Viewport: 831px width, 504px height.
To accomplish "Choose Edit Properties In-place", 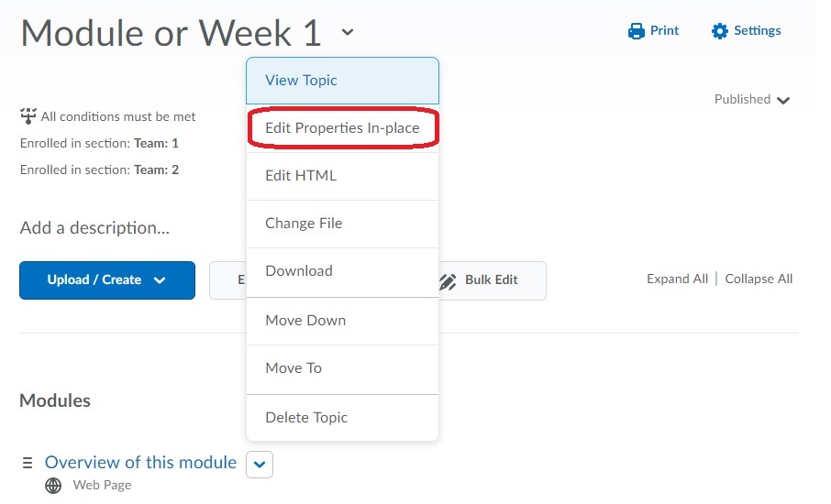I will (x=342, y=128).
